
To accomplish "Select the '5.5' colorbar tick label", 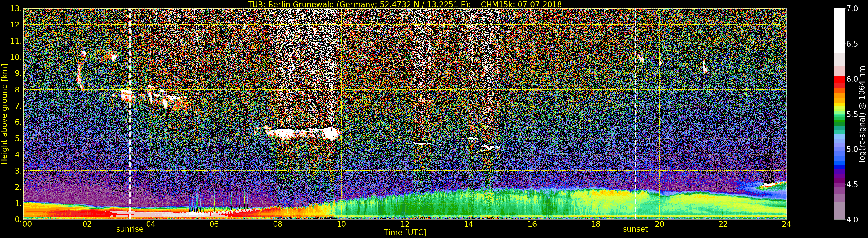I will coord(852,114).
